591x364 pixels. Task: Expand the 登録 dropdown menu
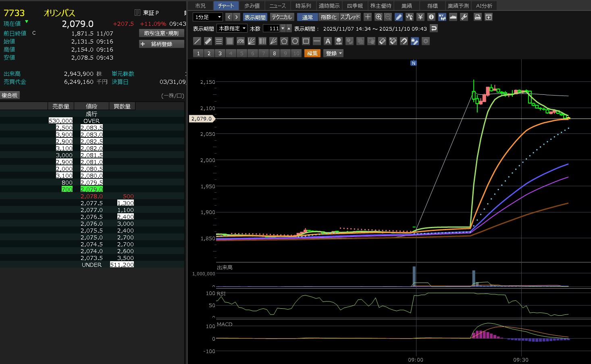pyautogui.click(x=333, y=53)
